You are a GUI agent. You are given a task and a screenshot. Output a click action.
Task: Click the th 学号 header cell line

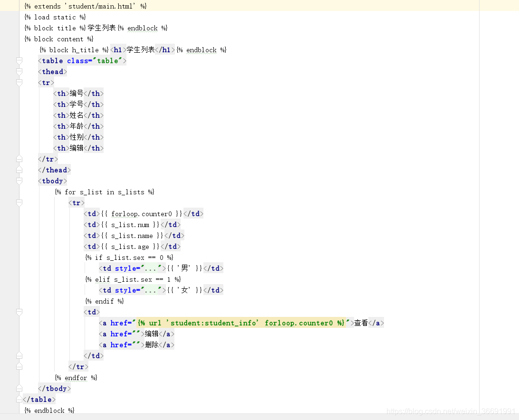click(78, 104)
